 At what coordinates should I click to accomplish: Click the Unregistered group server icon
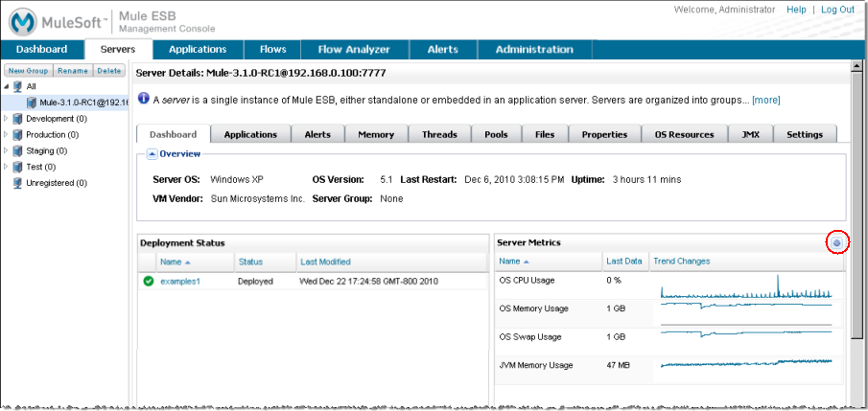point(17,183)
